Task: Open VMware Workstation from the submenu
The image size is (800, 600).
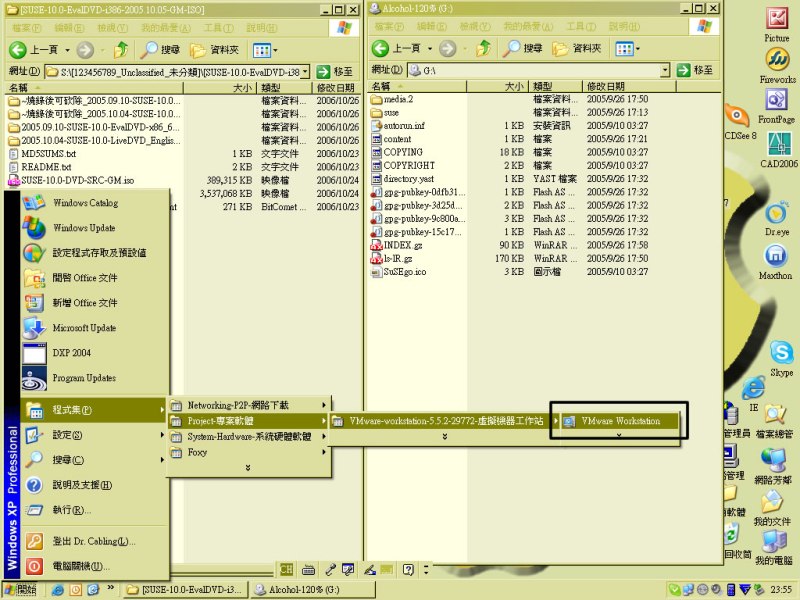Action: click(x=620, y=421)
